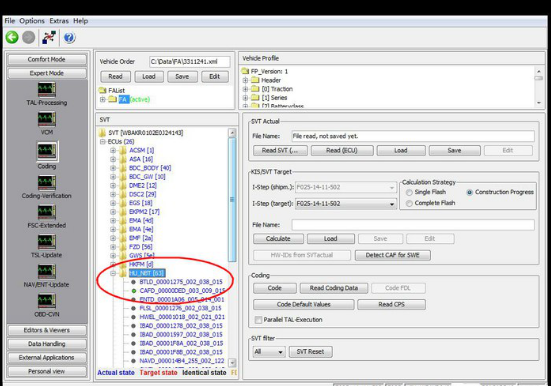This screenshot has width=551, height=386.
Task: Open the Options menu
Action: coord(32,21)
